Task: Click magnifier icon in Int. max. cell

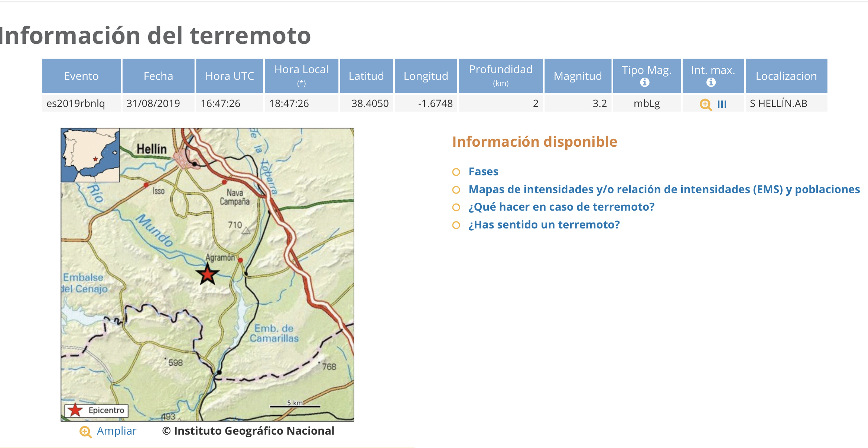Action: [x=705, y=104]
